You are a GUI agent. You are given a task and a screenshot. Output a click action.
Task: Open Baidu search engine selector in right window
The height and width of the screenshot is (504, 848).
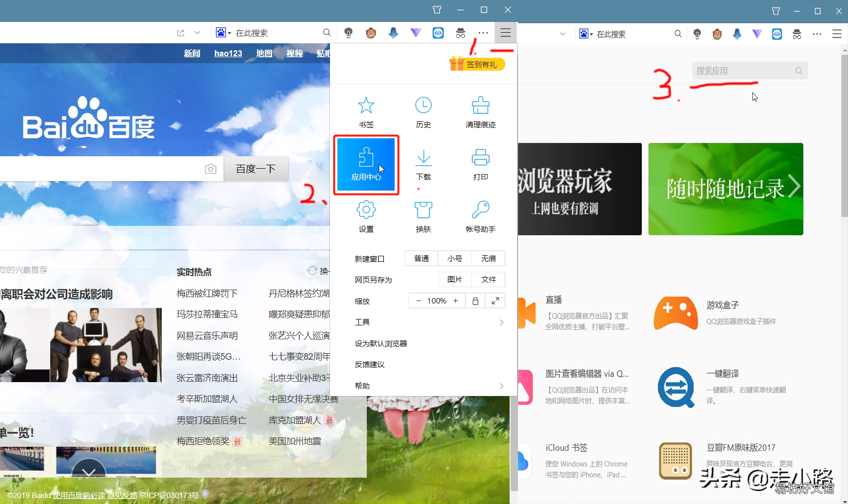(x=586, y=34)
